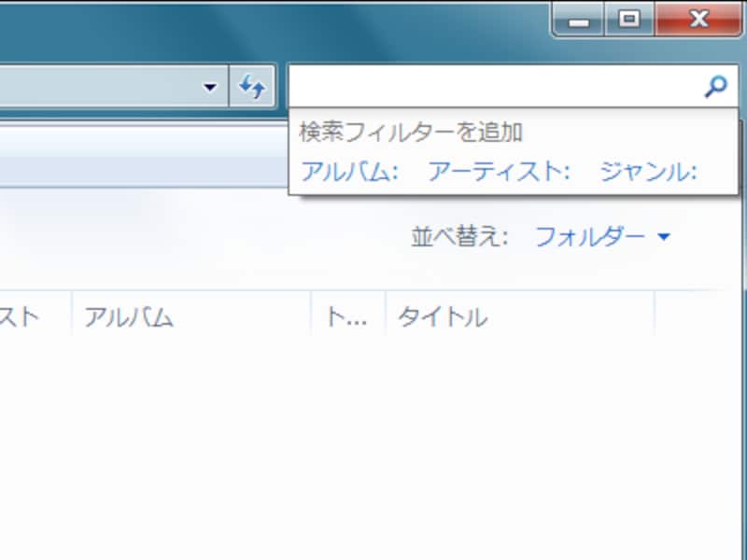This screenshot has width=747, height=560.
Task: Close the Explorer window
Action: 698,20
